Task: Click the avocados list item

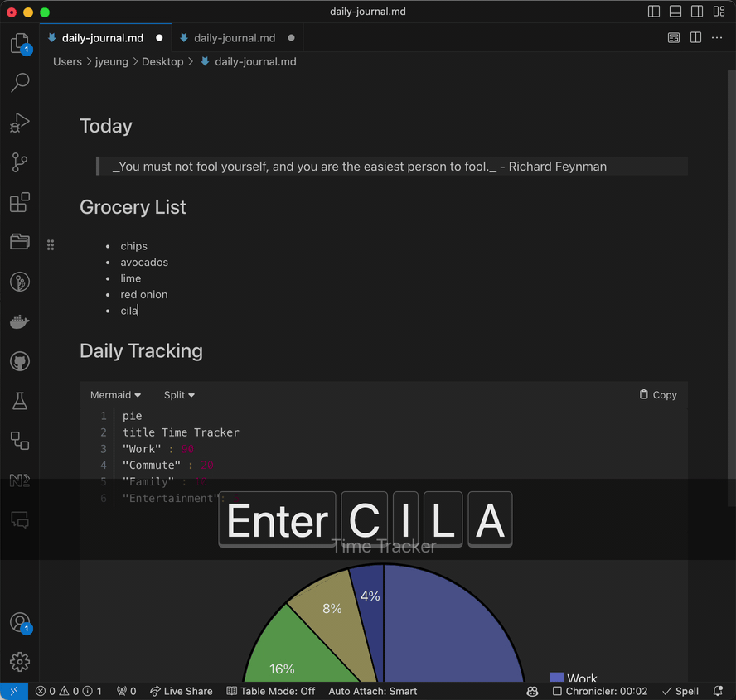Action: click(144, 263)
